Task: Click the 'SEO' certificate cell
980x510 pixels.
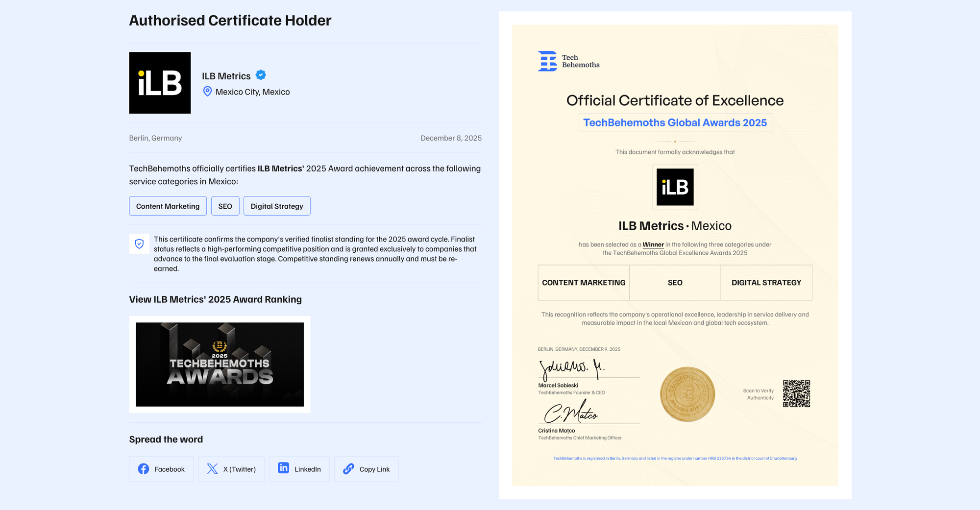Action: tap(675, 283)
